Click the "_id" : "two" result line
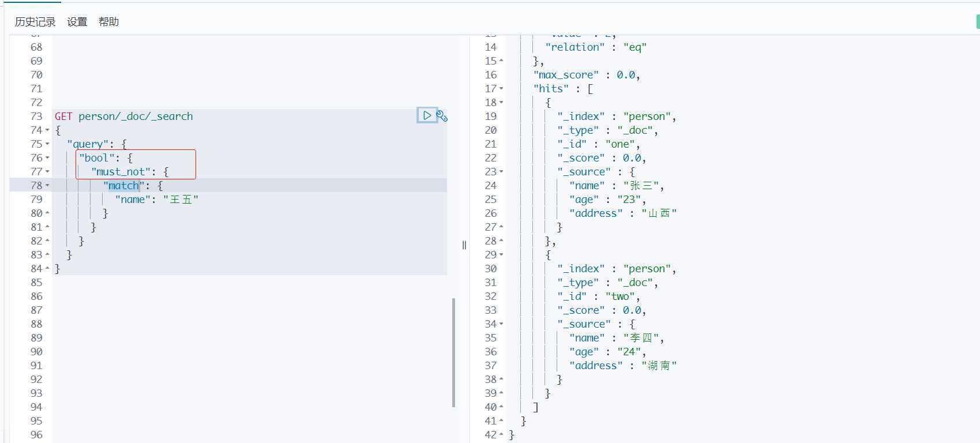Image resolution: width=980 pixels, height=443 pixels. click(x=599, y=296)
